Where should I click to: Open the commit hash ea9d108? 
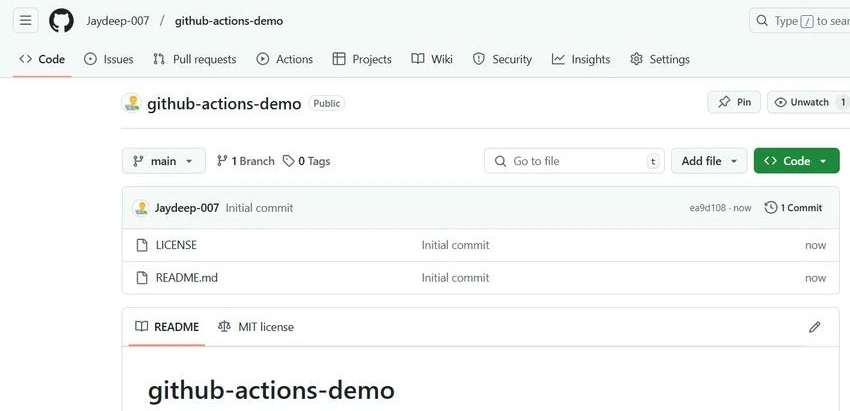tap(707, 208)
